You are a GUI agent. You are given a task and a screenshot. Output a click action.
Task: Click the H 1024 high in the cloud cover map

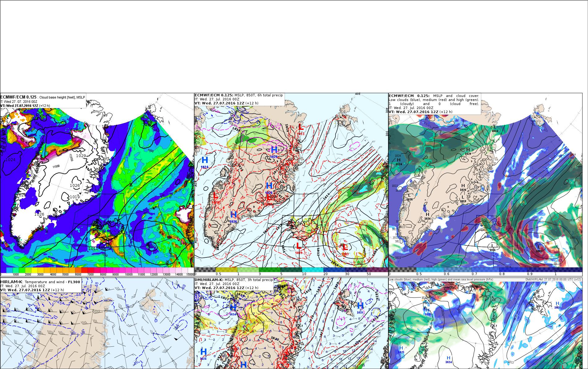pos(399,161)
